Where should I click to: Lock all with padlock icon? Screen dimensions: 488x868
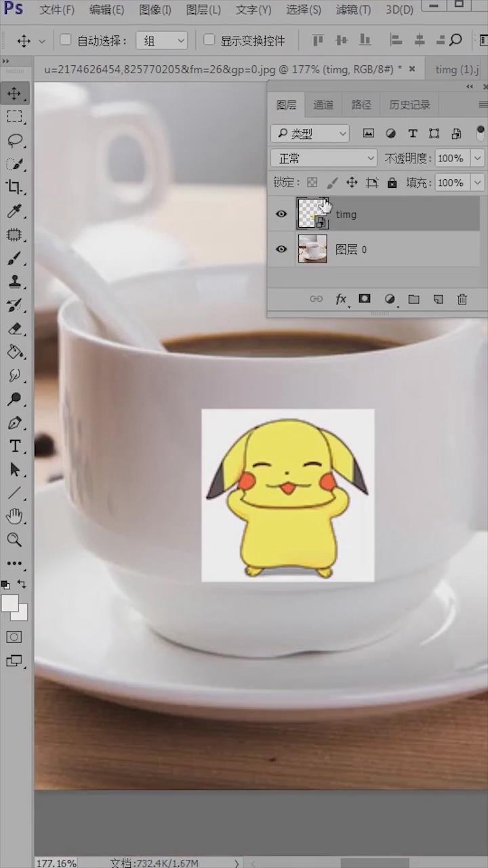click(392, 182)
